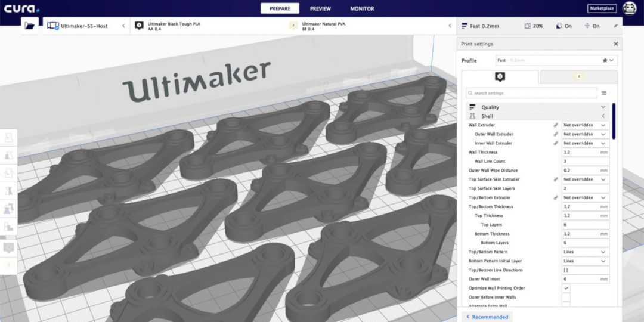Toggle Optimize Wall Printing Order checkbox
644x322 pixels.
click(566, 289)
